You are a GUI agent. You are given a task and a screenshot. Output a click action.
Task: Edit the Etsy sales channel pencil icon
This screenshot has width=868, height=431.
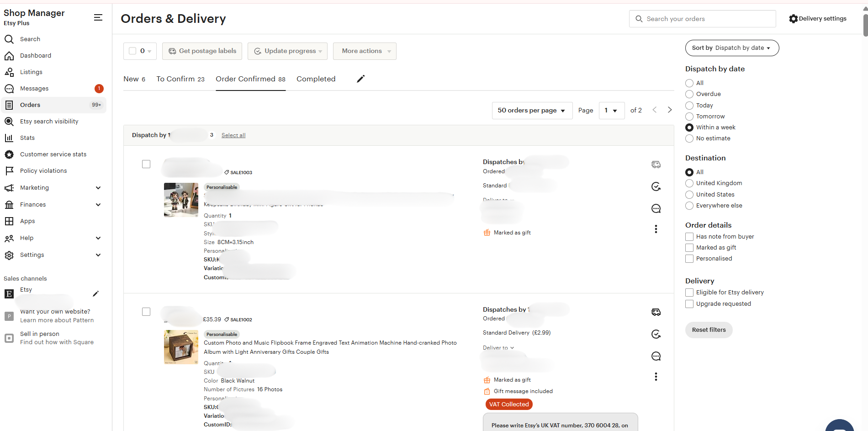95,293
